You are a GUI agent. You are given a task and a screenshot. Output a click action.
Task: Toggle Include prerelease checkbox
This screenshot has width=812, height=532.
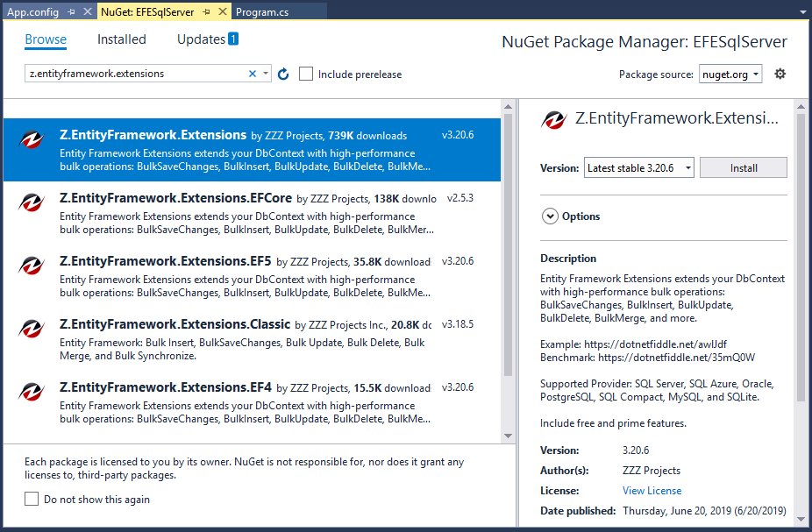[x=306, y=74]
